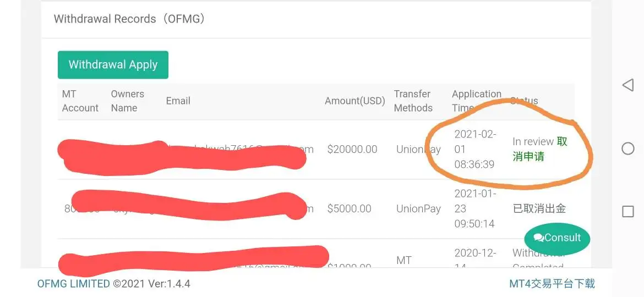
Task: Click the Application Time column header
Action: click(476, 101)
